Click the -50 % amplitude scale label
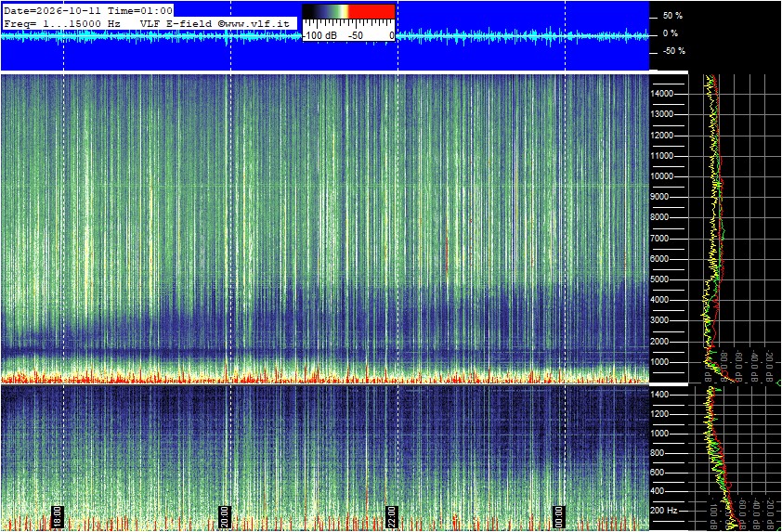This screenshot has width=782, height=532. click(x=674, y=51)
